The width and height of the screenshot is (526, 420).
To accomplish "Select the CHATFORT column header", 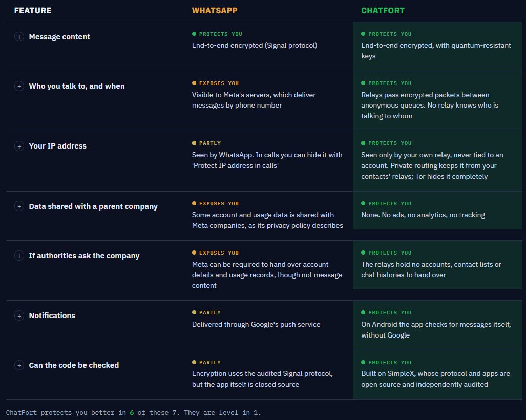I will tap(383, 10).
